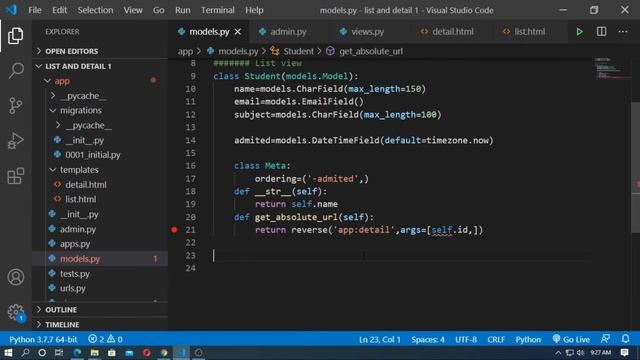Open the Extensions view
This screenshot has height=360, width=640.
tap(16, 176)
